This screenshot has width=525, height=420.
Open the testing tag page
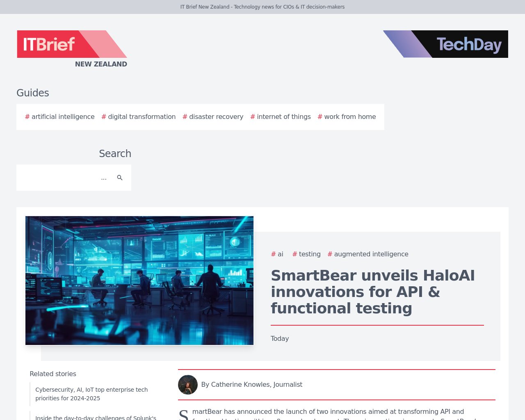310,254
